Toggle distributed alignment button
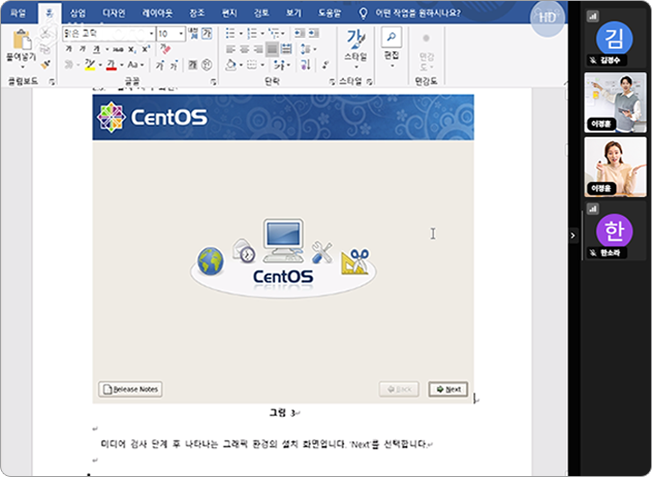Viewport: 652px width, 477px height. pyautogui.click(x=286, y=49)
